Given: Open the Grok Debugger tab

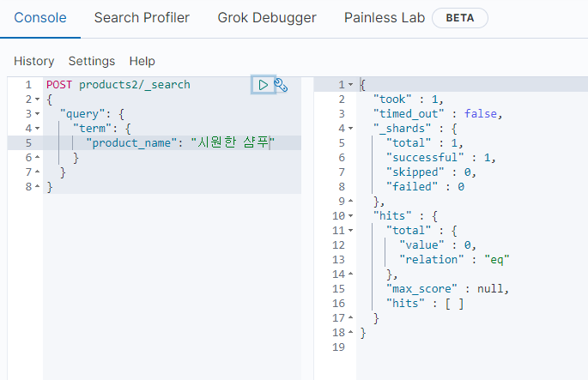Looking at the screenshot, I should click(266, 17).
